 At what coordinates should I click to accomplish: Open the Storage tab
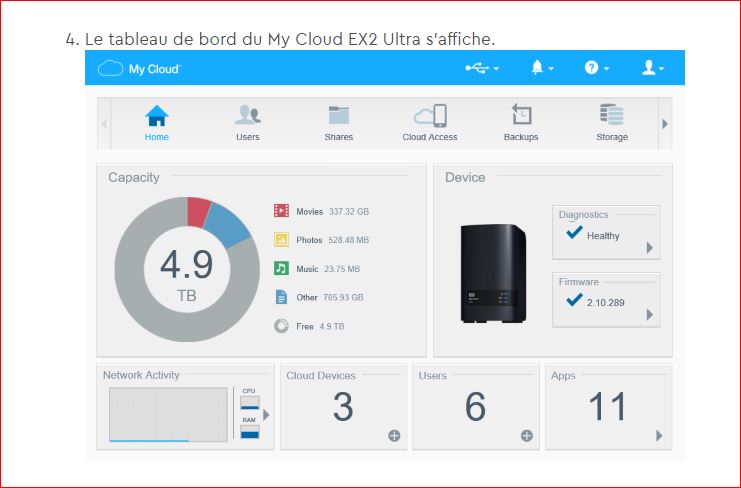[612, 123]
